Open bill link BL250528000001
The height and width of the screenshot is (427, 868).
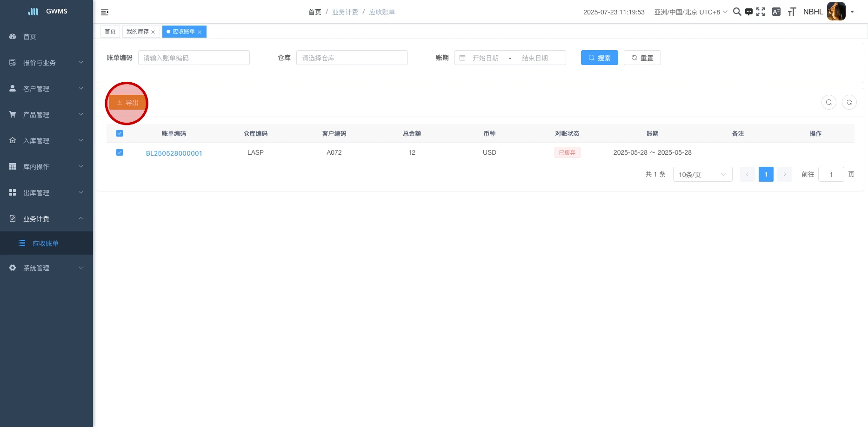(x=174, y=153)
